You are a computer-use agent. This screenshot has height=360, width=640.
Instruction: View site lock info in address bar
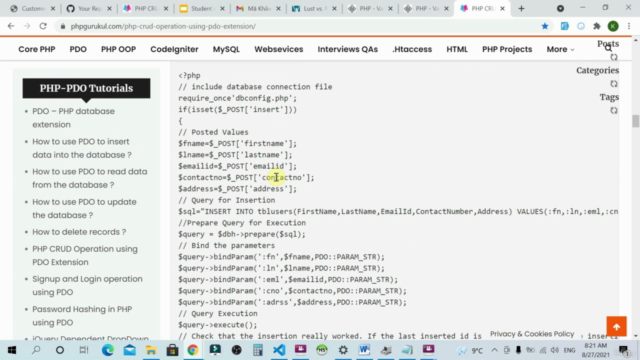click(x=62, y=26)
